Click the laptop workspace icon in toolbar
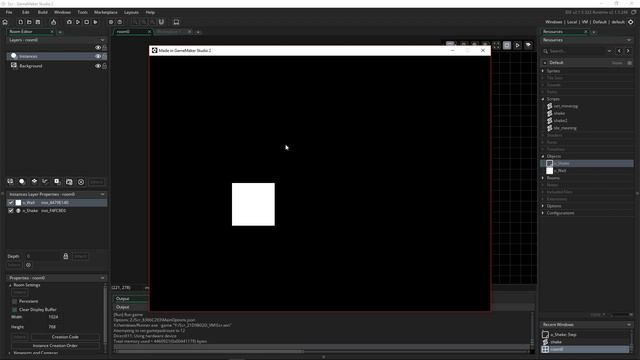This screenshot has height=360, width=640. click(x=176, y=22)
